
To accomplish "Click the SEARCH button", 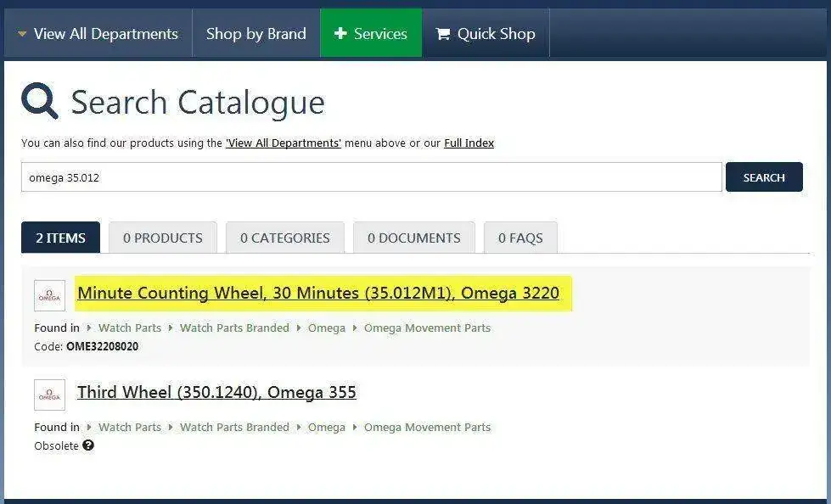I will pyautogui.click(x=764, y=177).
